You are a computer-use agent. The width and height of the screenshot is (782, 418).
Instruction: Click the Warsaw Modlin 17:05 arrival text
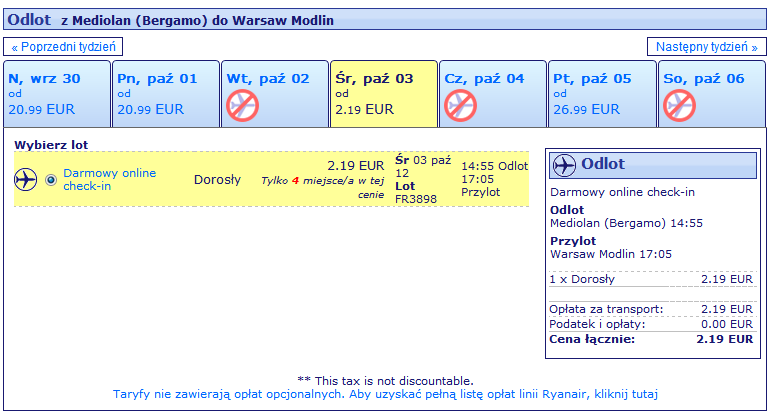[611, 254]
